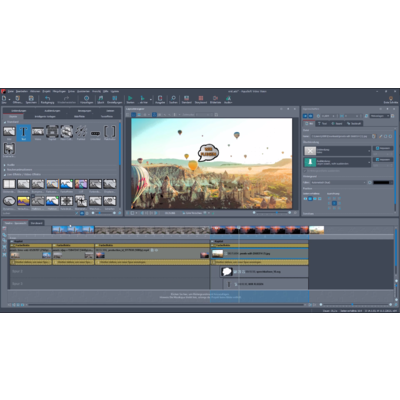Select the Video object in toolbox

pos(38,132)
